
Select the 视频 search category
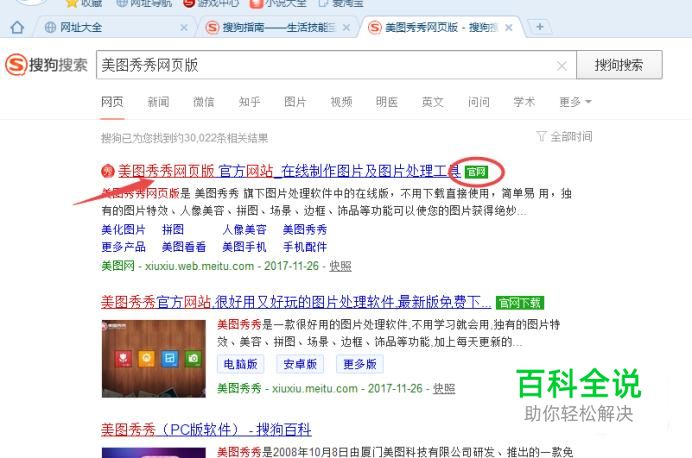(341, 102)
